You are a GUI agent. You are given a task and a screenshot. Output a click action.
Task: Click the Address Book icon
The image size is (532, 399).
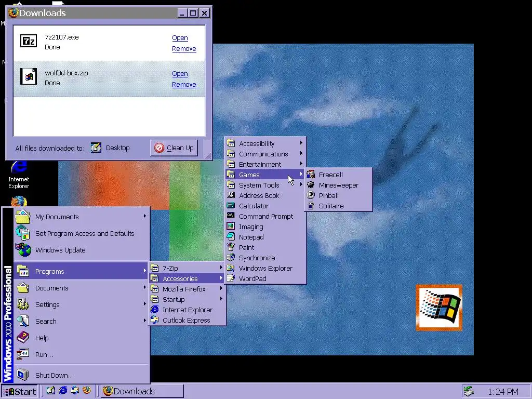(x=231, y=195)
